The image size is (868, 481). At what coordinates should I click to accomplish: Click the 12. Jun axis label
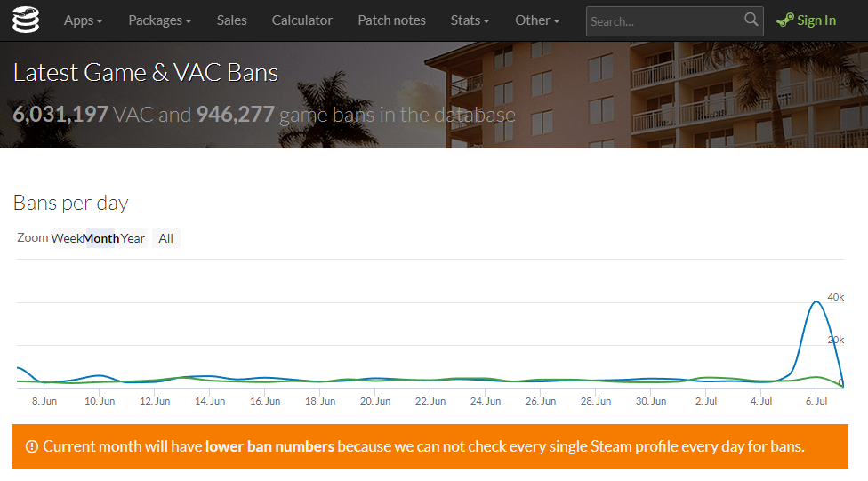[155, 401]
